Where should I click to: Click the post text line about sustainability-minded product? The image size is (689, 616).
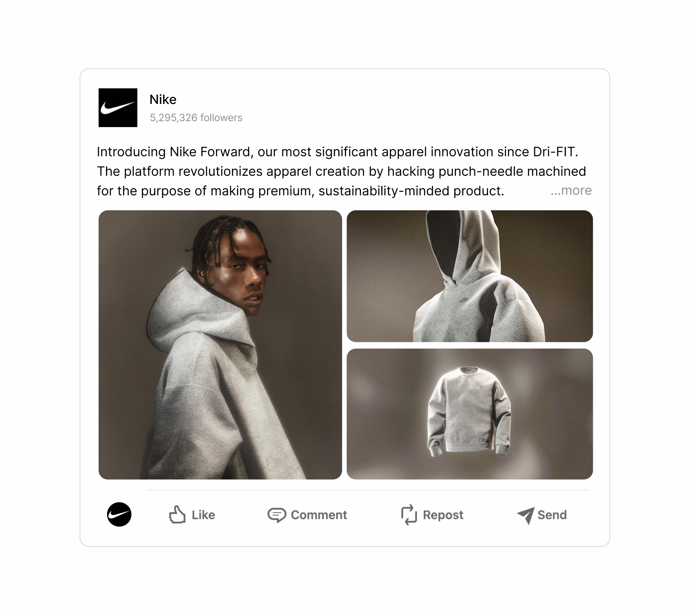point(300,191)
